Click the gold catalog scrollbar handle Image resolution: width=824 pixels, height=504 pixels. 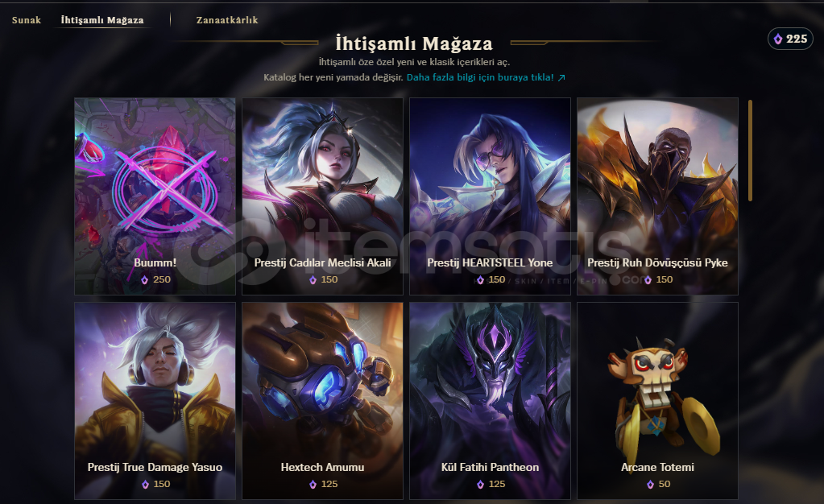750,151
